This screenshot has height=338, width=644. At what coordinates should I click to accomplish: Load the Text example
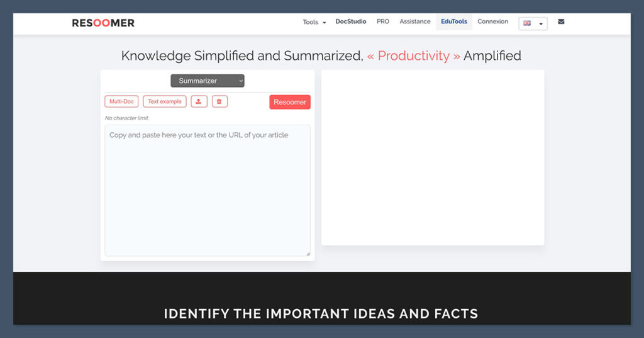click(x=165, y=101)
